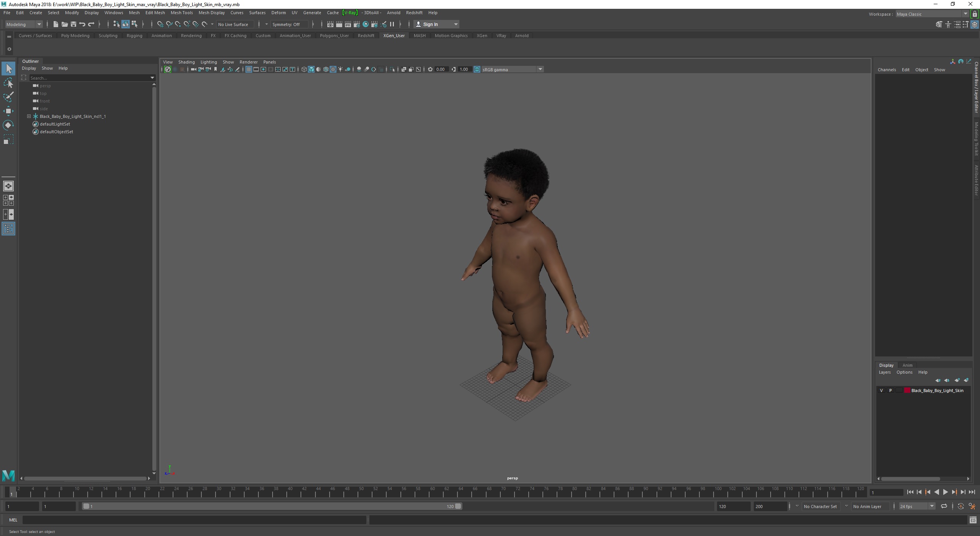This screenshot has height=536, width=980.
Task: Toggle use all lights in viewport
Action: pyautogui.click(x=340, y=69)
